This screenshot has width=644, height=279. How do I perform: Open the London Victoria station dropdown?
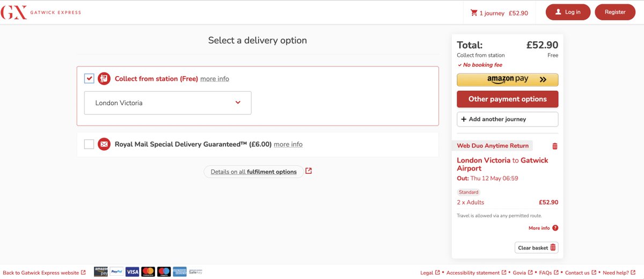click(167, 103)
